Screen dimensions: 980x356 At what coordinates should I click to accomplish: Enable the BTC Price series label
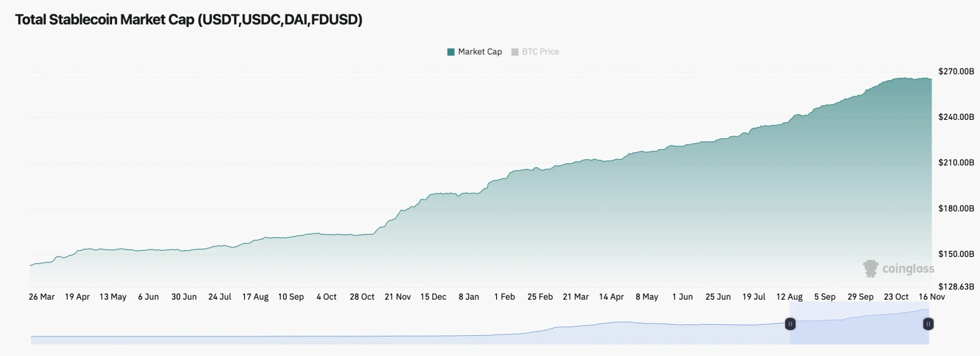pos(540,52)
